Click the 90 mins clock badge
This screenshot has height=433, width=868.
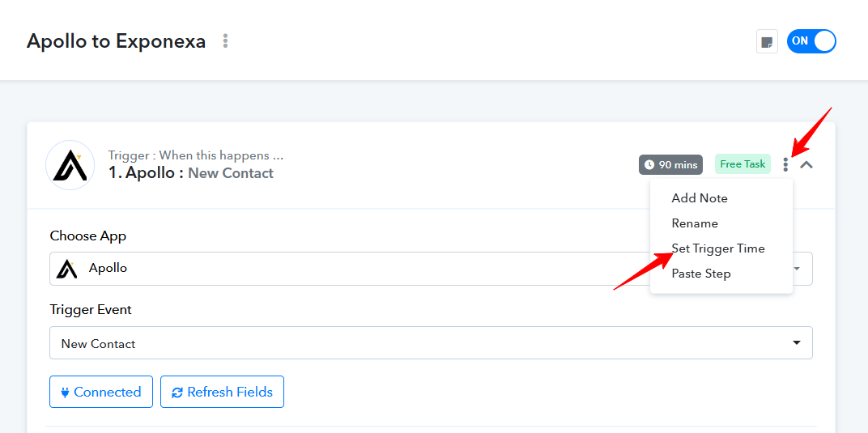(x=670, y=165)
